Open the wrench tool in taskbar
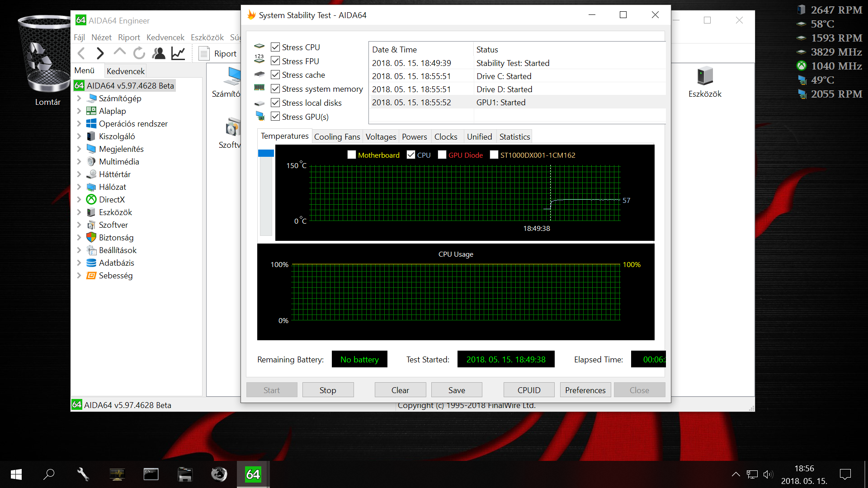 point(83,474)
